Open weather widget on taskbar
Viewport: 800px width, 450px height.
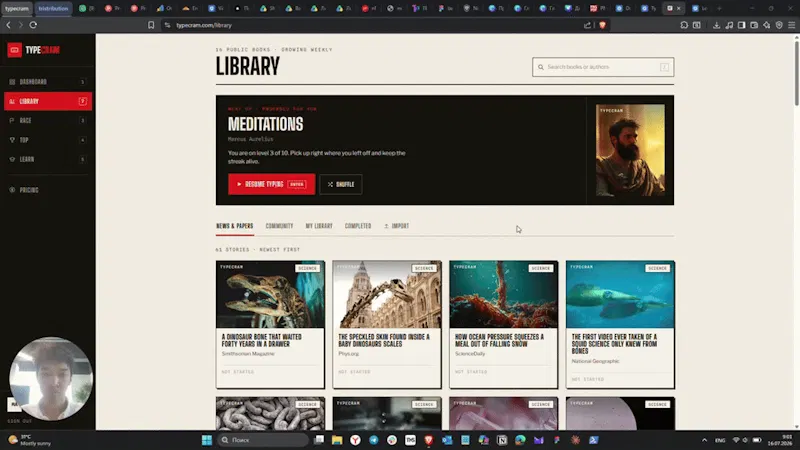30,440
